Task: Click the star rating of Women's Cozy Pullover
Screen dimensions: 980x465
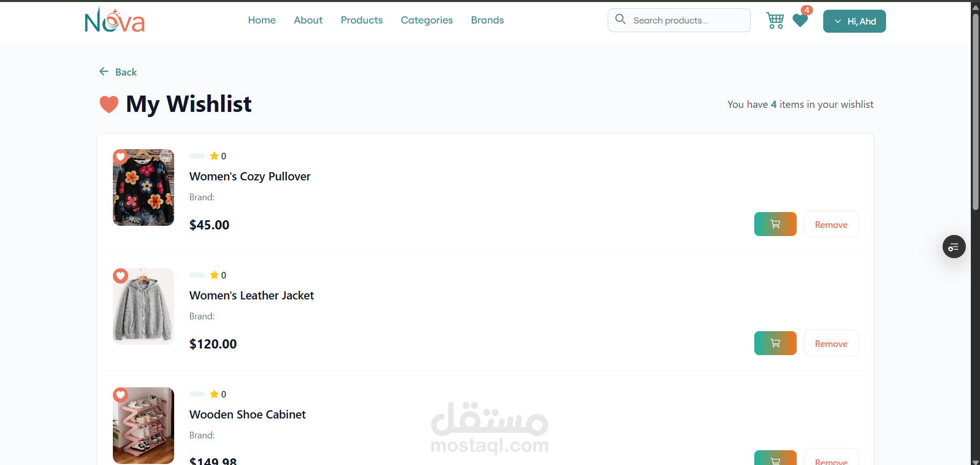Action: (x=218, y=156)
